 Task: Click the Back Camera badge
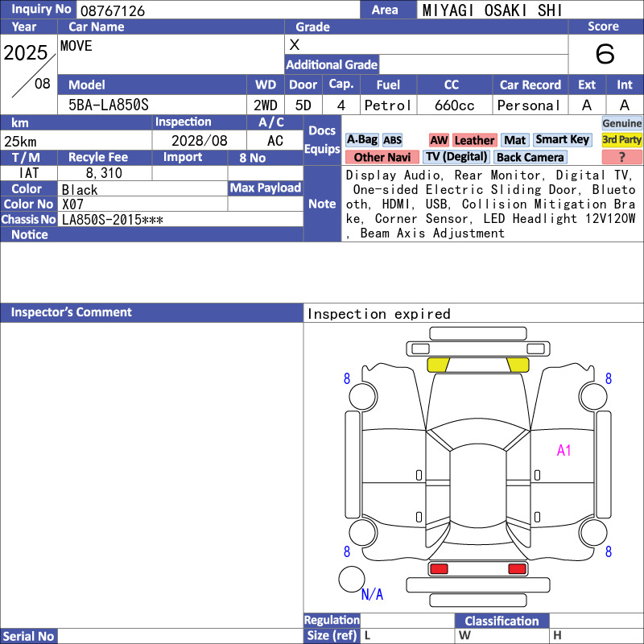tap(530, 157)
